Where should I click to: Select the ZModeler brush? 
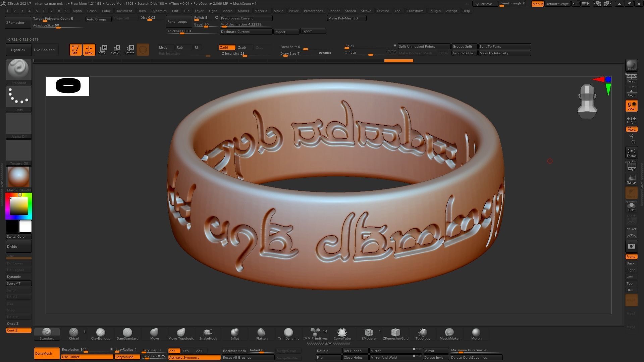[x=369, y=334]
